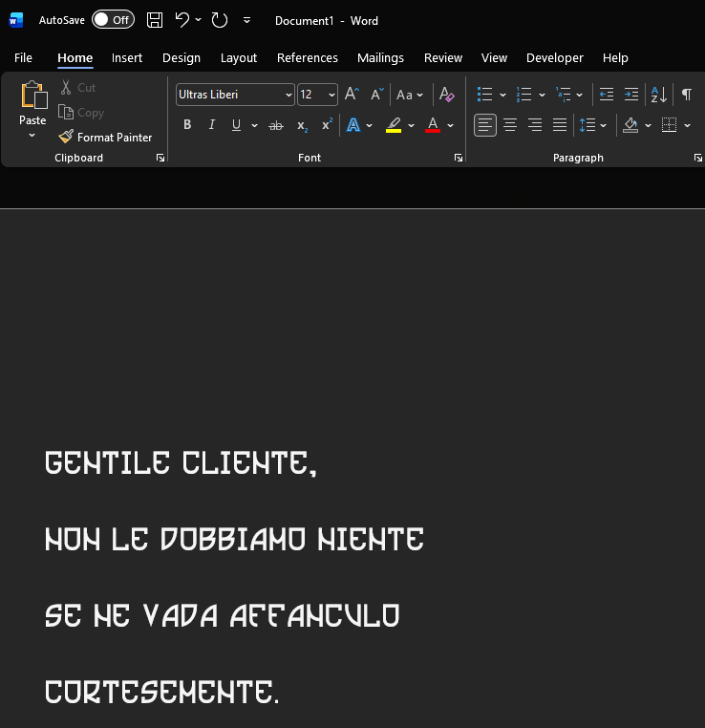Screen dimensions: 705x728
Task: Apply bullet list
Action: point(484,95)
